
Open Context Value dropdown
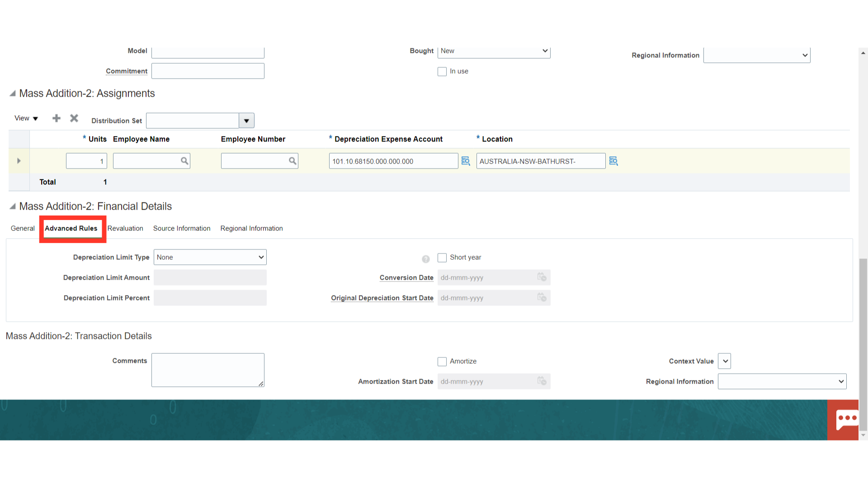pyautogui.click(x=724, y=361)
